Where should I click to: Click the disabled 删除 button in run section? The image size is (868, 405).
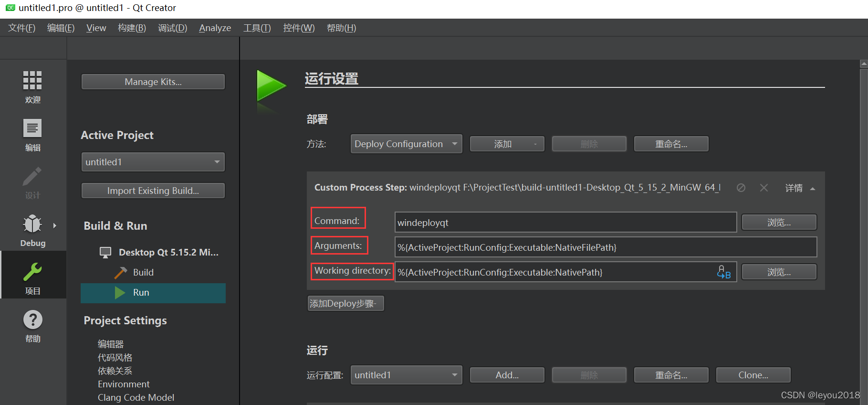click(x=589, y=375)
